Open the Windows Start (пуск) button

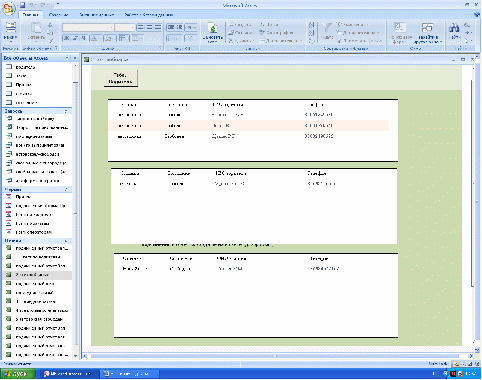pos(18,374)
